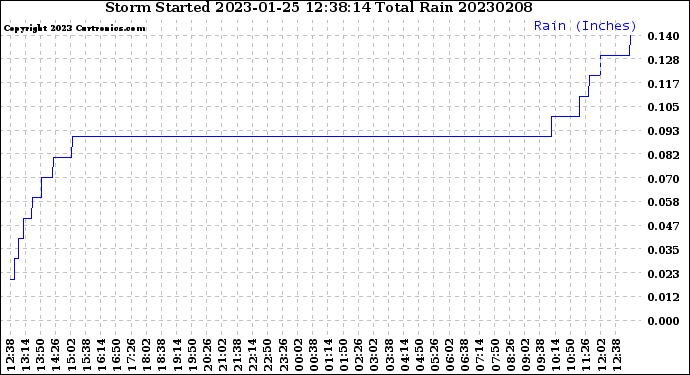Click the Copyright 2023 Cartronics.com text
The width and height of the screenshot is (690, 375).
[74, 28]
